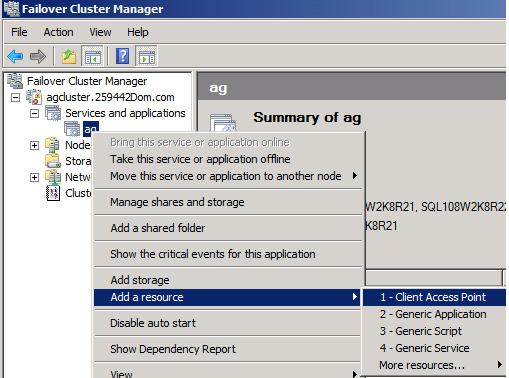Screen dimensions: 509x378
Task: Choose Take this service or application offline
Action: click(228, 159)
